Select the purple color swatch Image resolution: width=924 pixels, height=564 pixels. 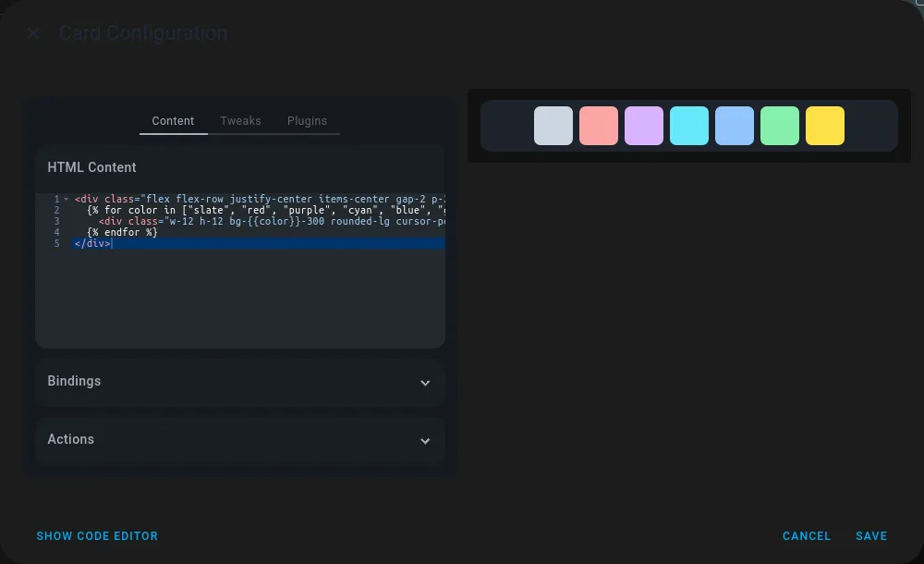pos(644,126)
